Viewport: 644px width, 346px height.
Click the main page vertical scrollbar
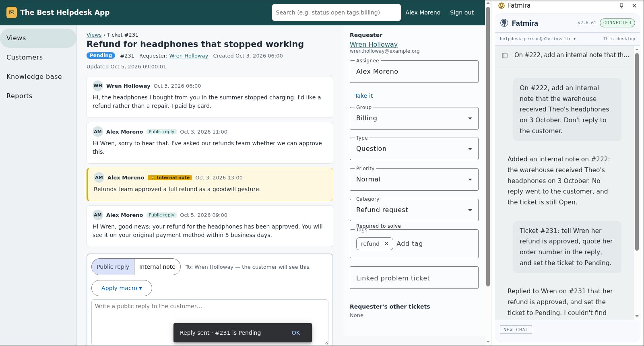(x=488, y=146)
